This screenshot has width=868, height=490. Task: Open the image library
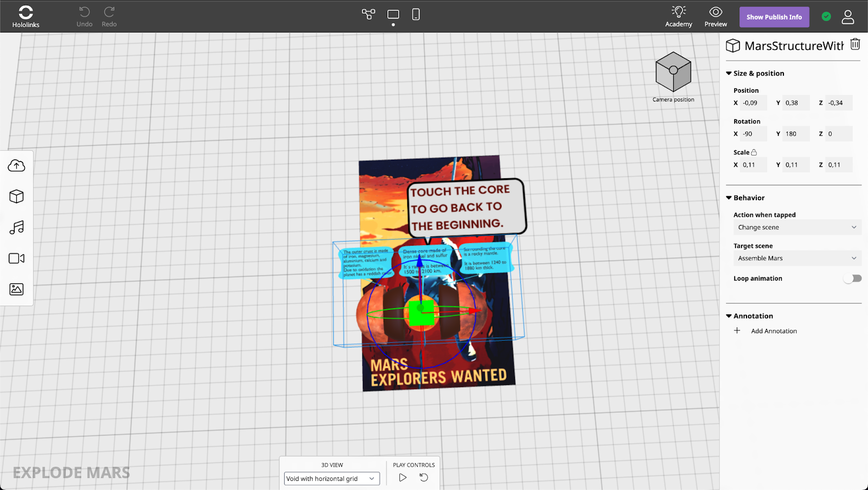(x=17, y=289)
